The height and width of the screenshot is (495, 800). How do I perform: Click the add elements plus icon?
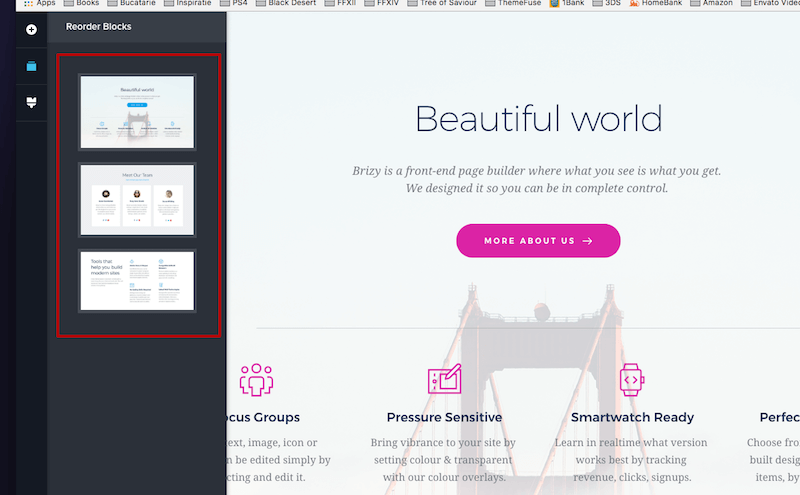[31, 30]
